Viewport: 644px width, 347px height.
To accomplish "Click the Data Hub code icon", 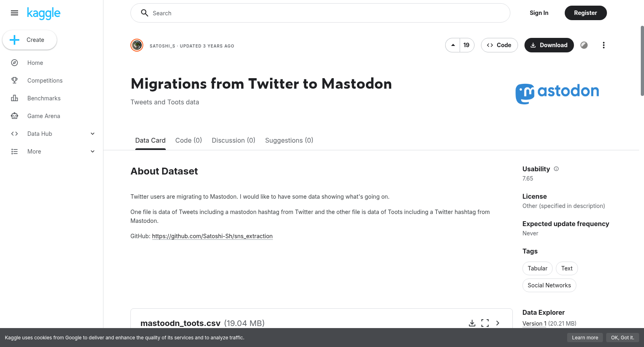I will click(14, 134).
